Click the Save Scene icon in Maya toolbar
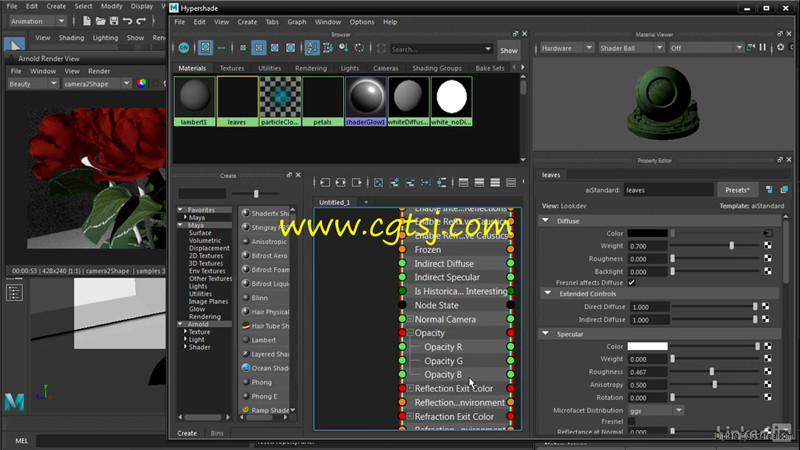This screenshot has width=800, height=450. (x=114, y=21)
